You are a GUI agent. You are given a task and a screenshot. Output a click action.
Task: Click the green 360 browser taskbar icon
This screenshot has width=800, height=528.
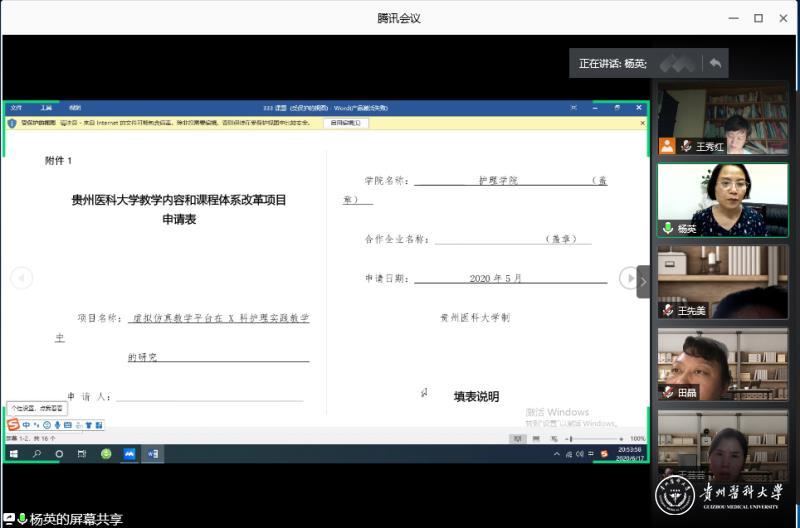coord(106,454)
